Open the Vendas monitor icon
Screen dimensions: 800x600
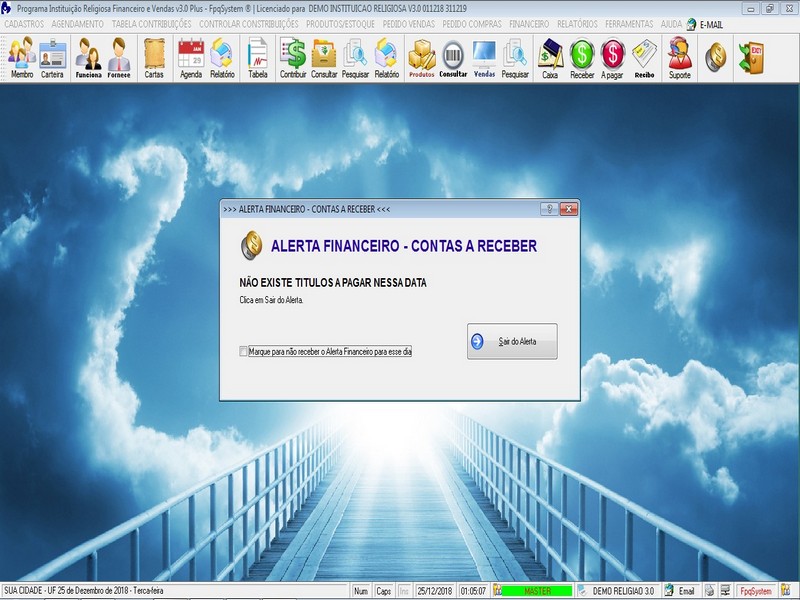tap(484, 58)
